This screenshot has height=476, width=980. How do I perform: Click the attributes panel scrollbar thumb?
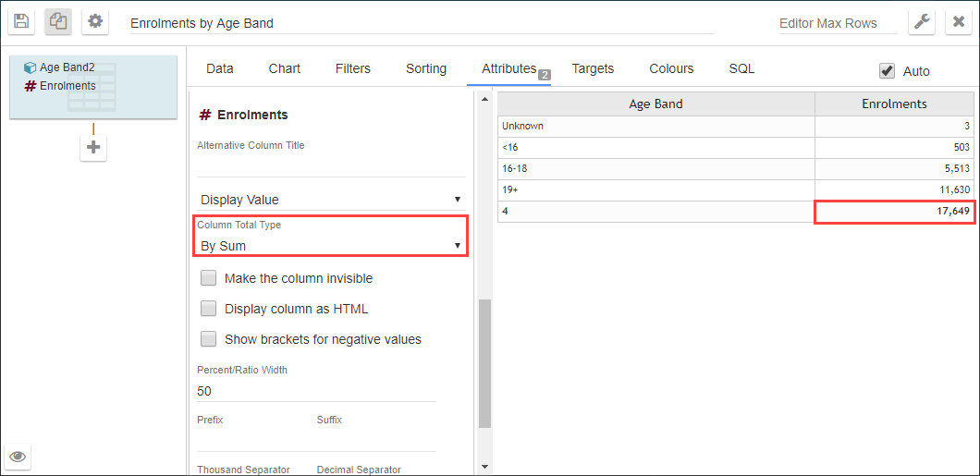point(484,363)
